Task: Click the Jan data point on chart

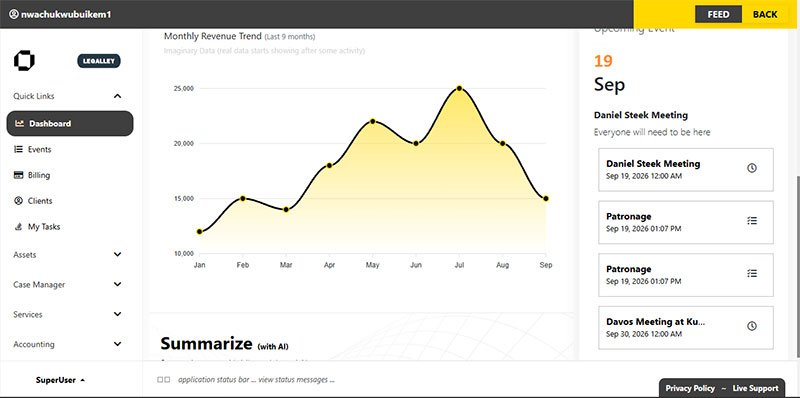Action: 199,232
